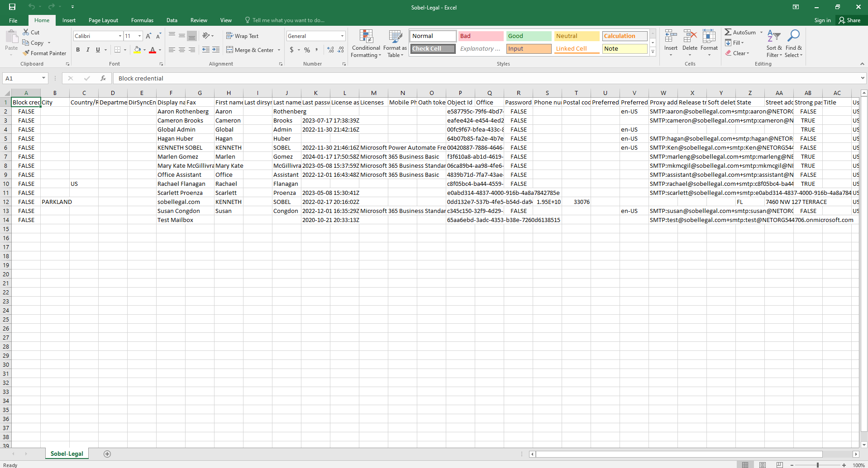Expand the cell Styles gallery

click(x=653, y=52)
